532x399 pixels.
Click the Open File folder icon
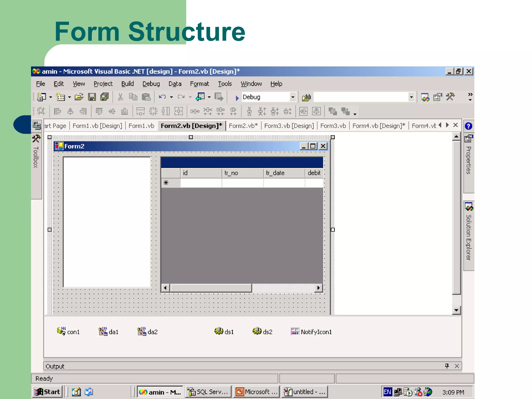coord(79,97)
